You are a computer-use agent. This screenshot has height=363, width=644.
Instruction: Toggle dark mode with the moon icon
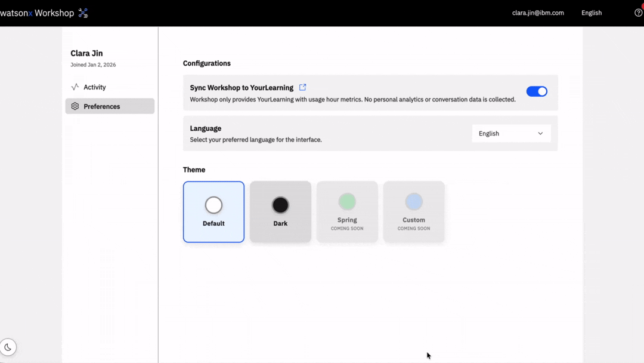[8, 347]
